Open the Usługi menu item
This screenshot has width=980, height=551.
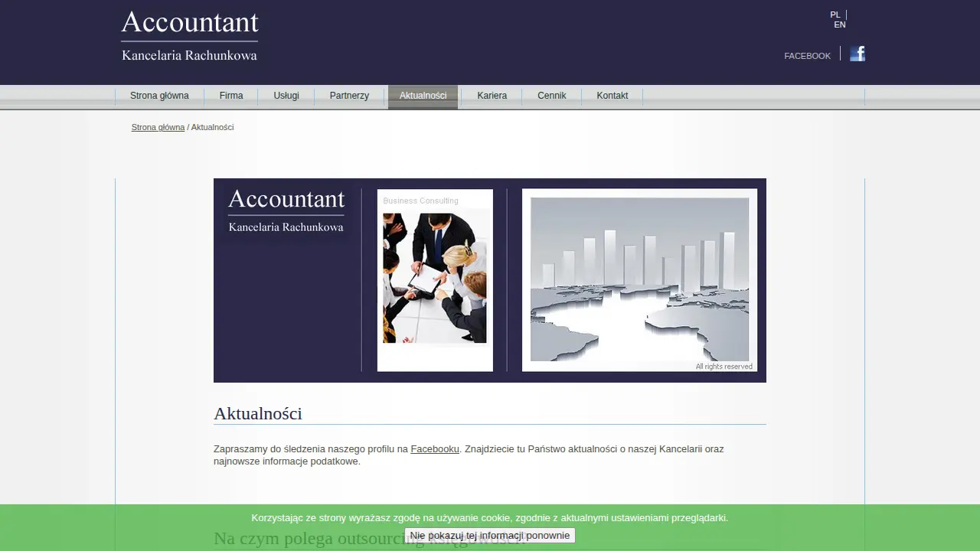point(286,96)
